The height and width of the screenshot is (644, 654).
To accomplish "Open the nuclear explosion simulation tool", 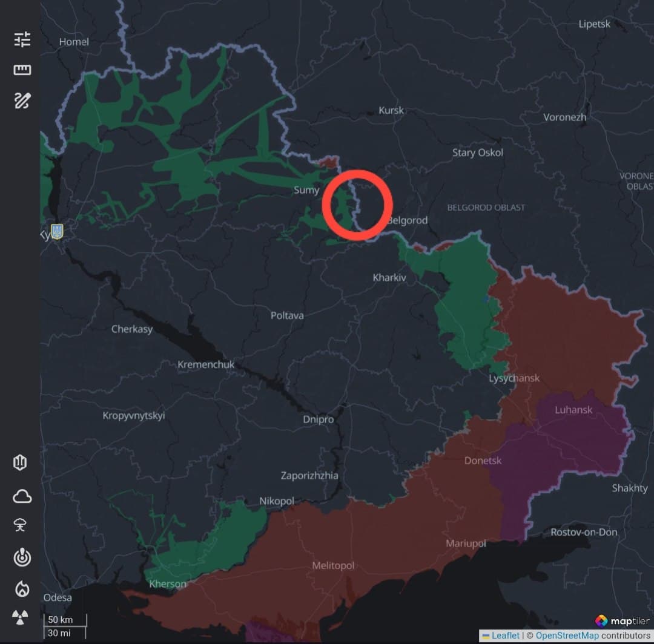I will (22, 525).
